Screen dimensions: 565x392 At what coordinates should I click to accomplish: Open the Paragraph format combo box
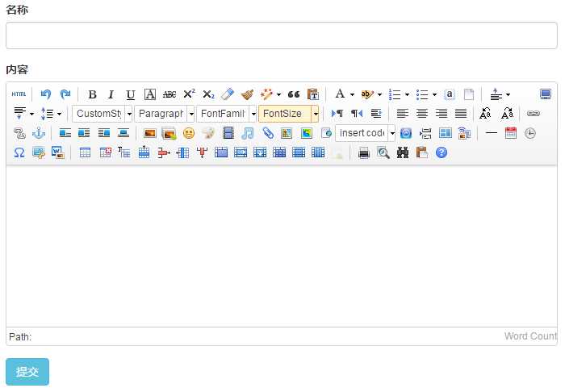(x=165, y=114)
